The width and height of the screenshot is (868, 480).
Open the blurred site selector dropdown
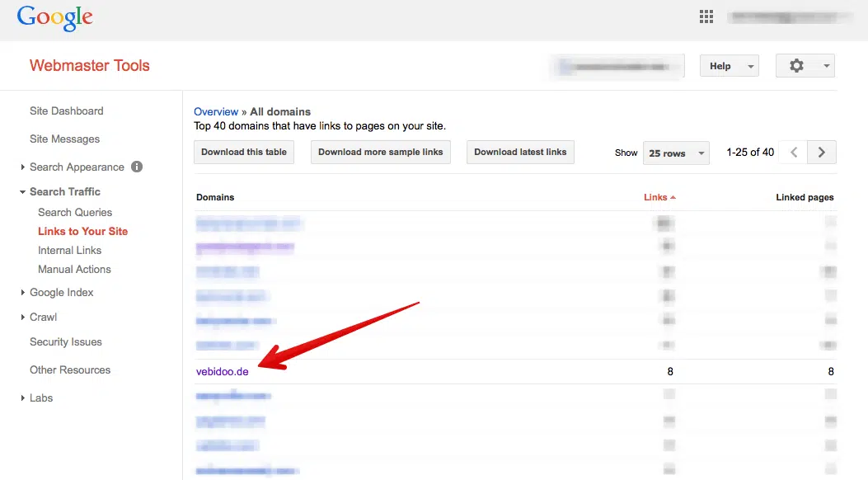pos(617,67)
